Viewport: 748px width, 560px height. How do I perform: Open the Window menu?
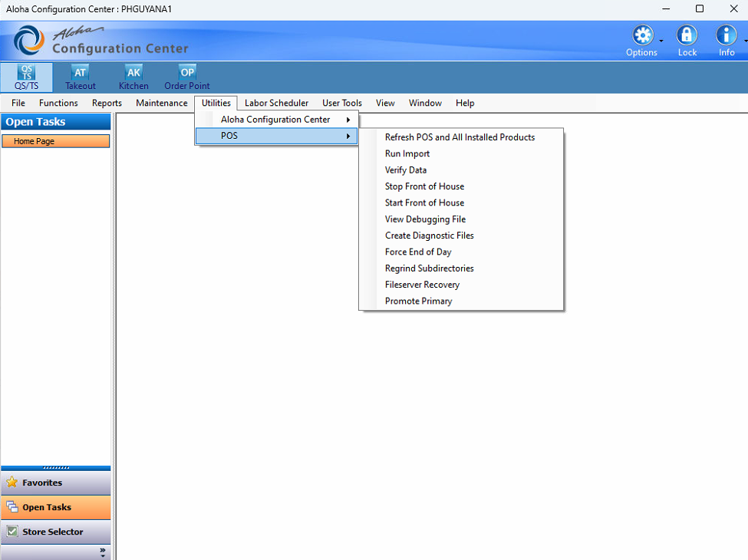point(425,103)
